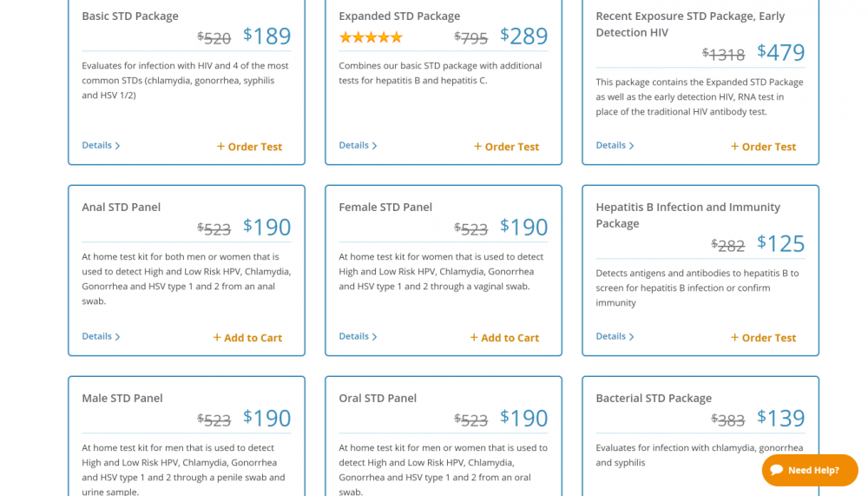Click the Bacterial STD Package title
The width and height of the screenshot is (868, 496).
coord(654,399)
